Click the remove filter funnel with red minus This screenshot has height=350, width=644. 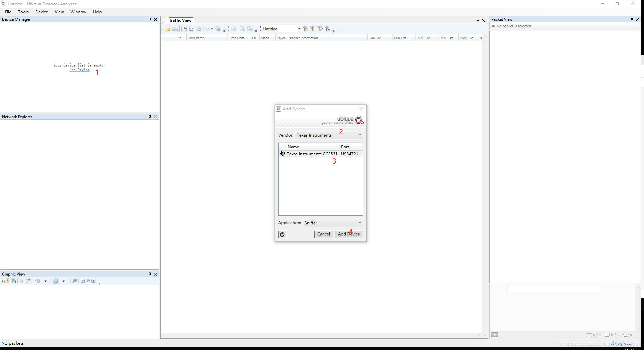click(x=328, y=29)
